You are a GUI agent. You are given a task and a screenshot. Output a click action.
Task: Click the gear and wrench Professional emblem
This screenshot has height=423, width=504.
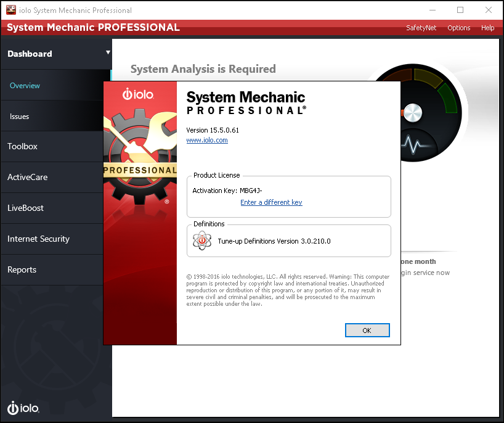click(x=140, y=157)
